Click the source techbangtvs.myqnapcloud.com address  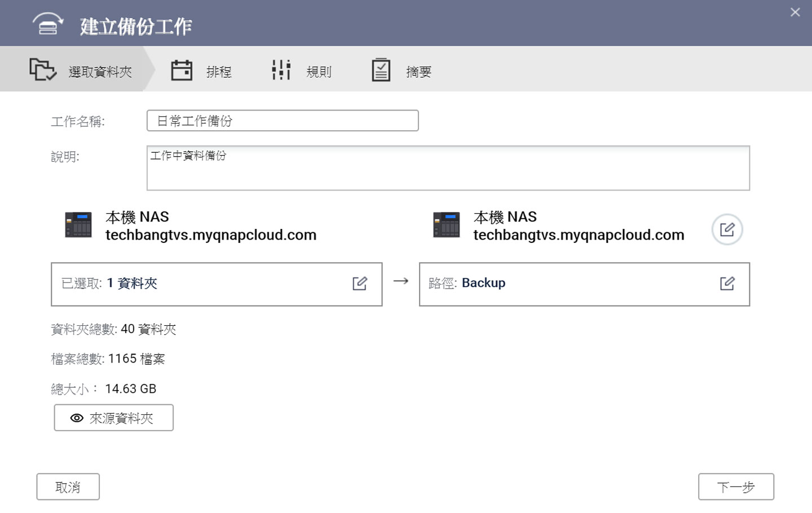pyautogui.click(x=211, y=235)
